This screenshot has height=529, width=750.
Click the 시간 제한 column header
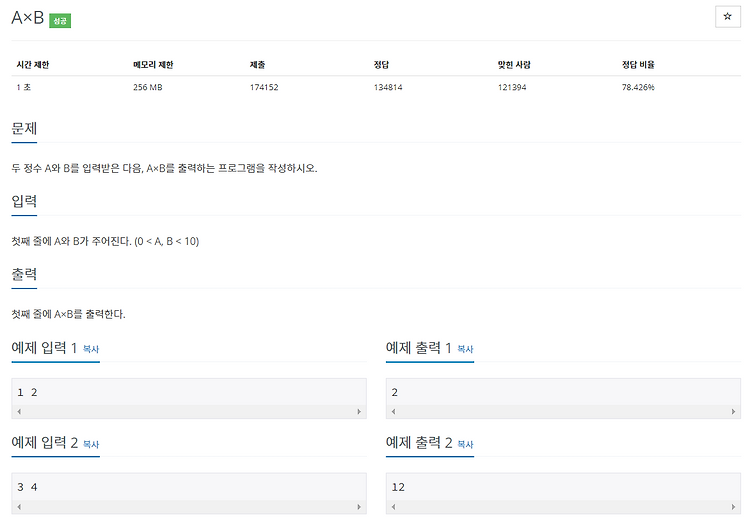coord(33,65)
